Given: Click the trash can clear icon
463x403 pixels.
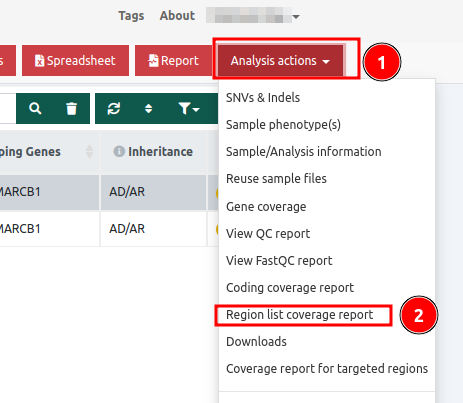Looking at the screenshot, I should [x=71, y=109].
